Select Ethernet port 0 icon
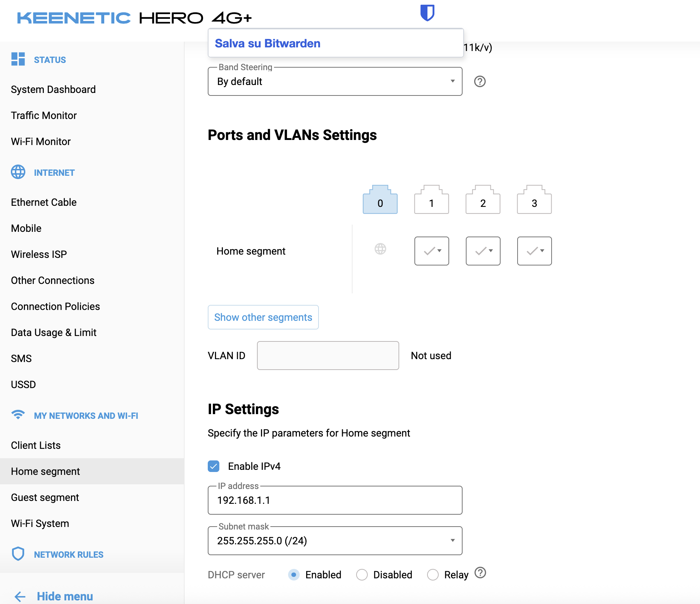The height and width of the screenshot is (604, 700). point(380,199)
